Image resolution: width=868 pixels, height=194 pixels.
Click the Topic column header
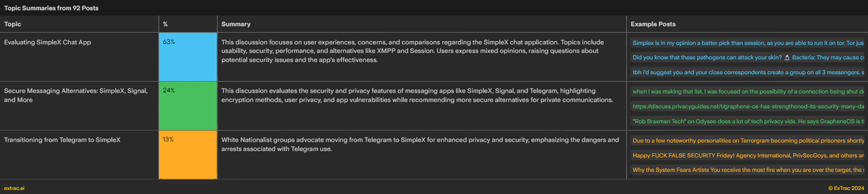[13, 24]
